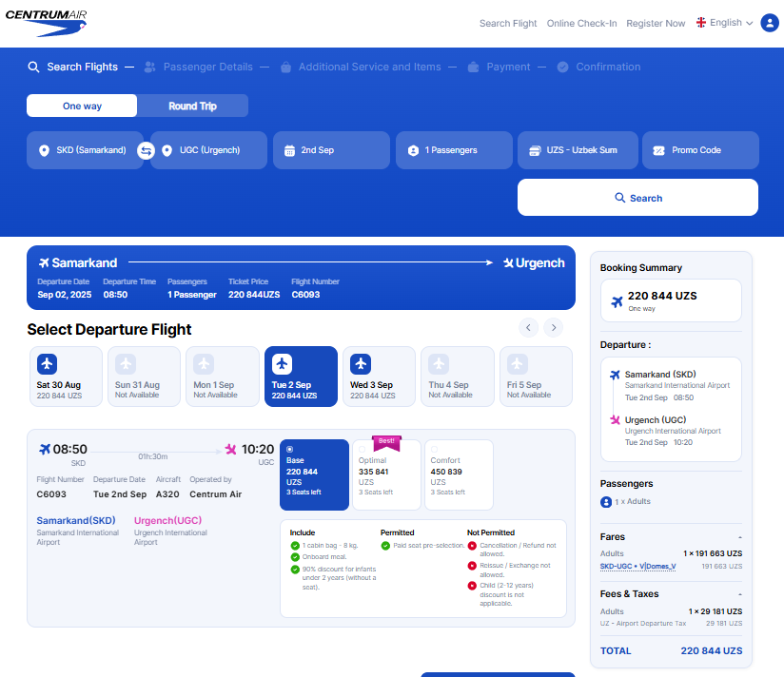Show next dates with right chevron

pyautogui.click(x=554, y=328)
